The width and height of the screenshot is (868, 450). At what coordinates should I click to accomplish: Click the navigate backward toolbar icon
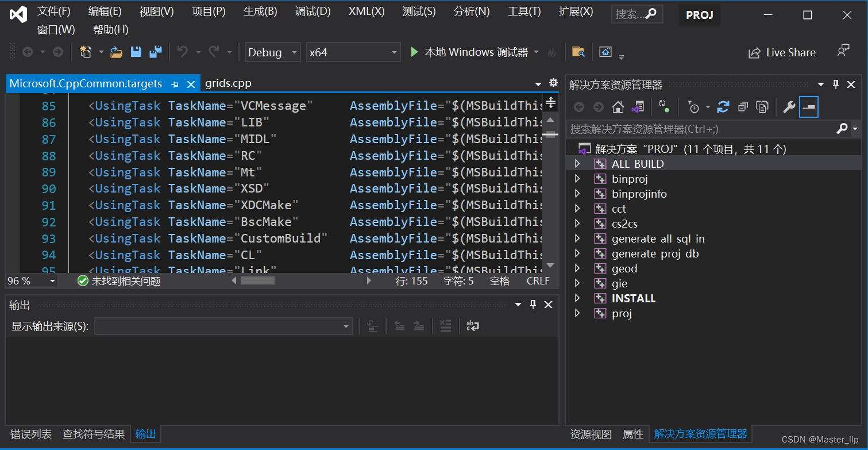click(28, 52)
